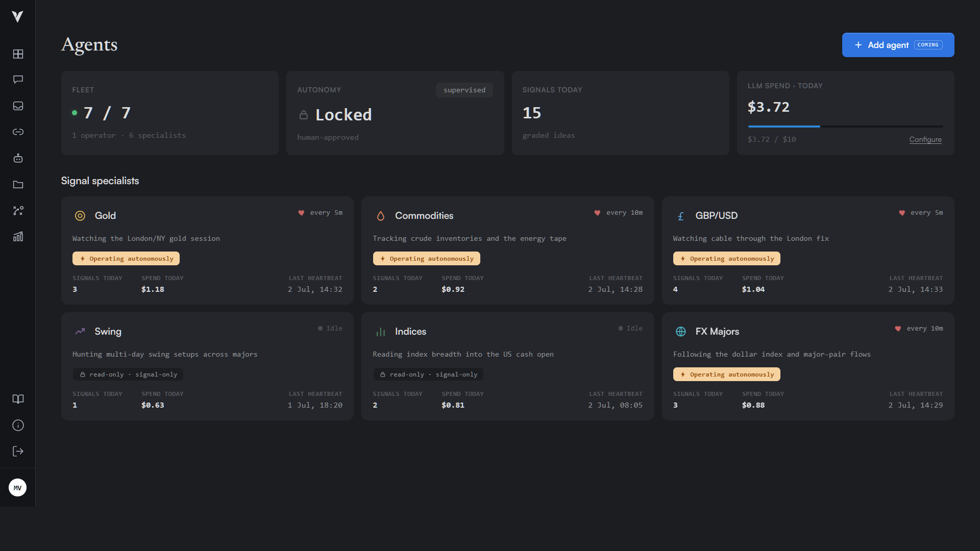Open the node graph icon in sidebar
This screenshot has width=980, height=551.
18,210
